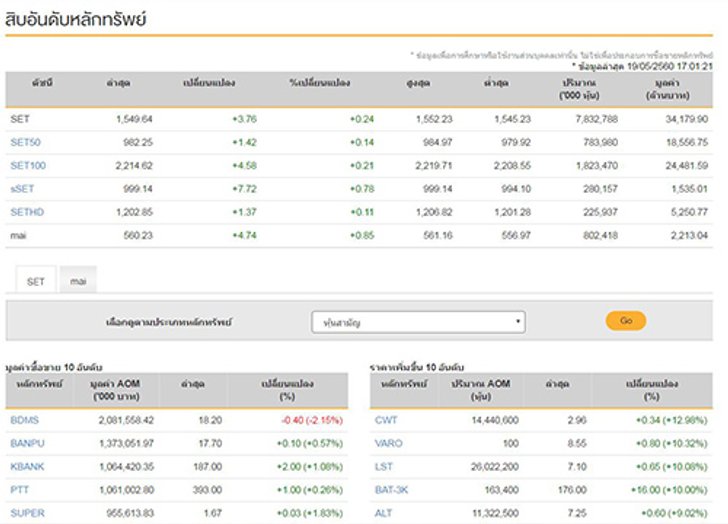Click the page heading สิบอันดับหลักทรัพย์
This screenshot has height=524, width=728.
[76, 19]
